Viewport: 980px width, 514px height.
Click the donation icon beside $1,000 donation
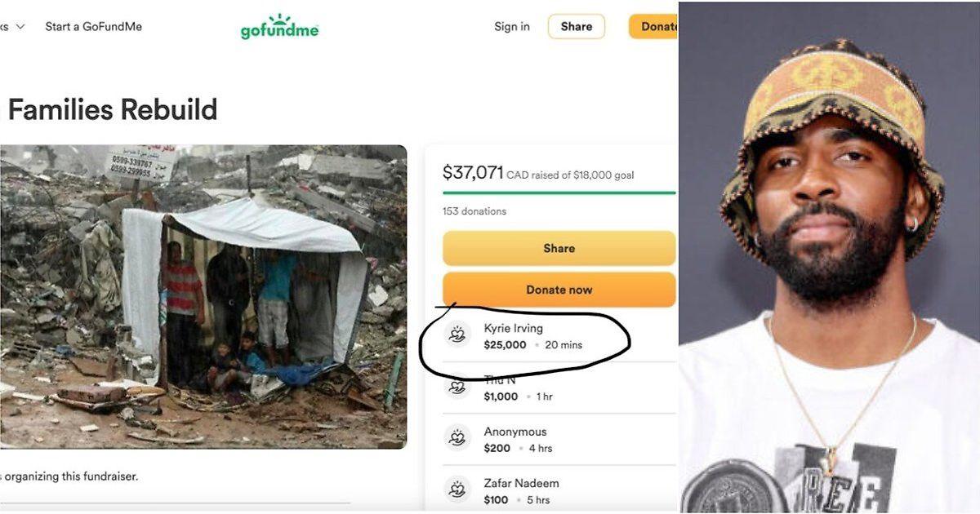click(457, 387)
